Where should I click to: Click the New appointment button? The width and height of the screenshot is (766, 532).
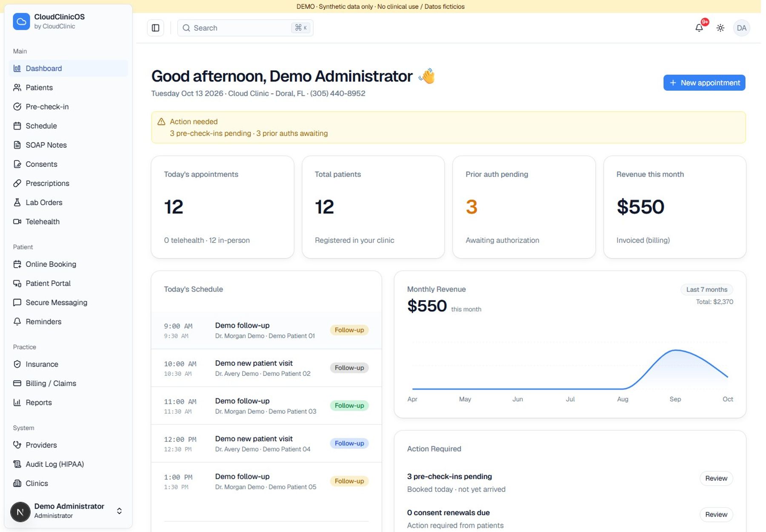click(704, 83)
